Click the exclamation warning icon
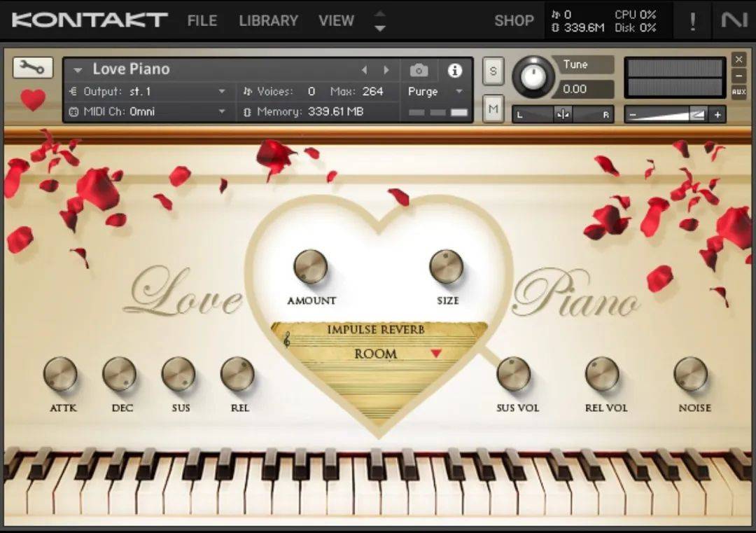This screenshot has height=533, width=756. pyautogui.click(x=692, y=21)
